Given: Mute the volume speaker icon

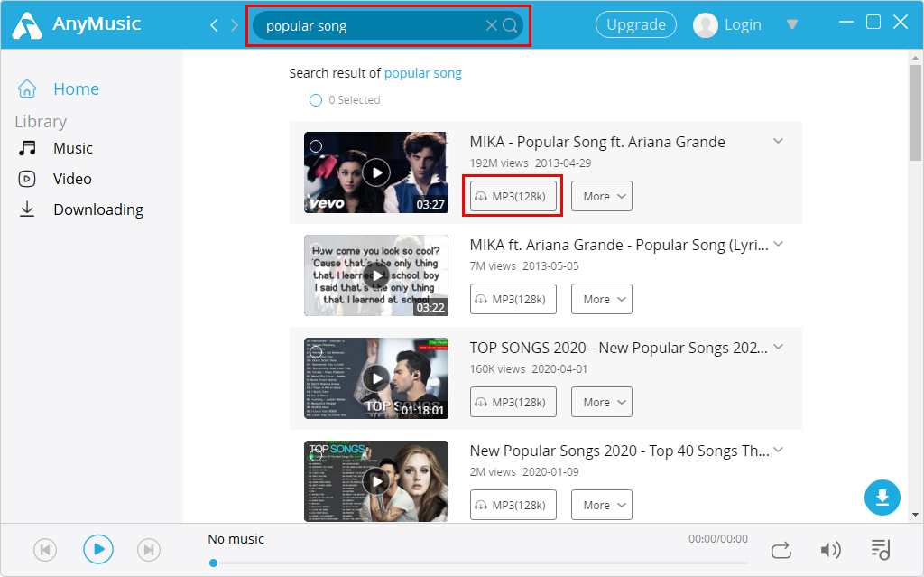Looking at the screenshot, I should point(831,549).
